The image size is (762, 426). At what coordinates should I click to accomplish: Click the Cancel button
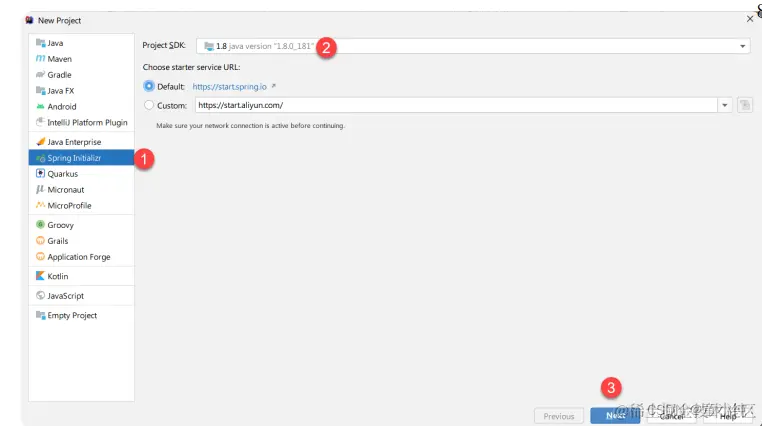point(672,416)
